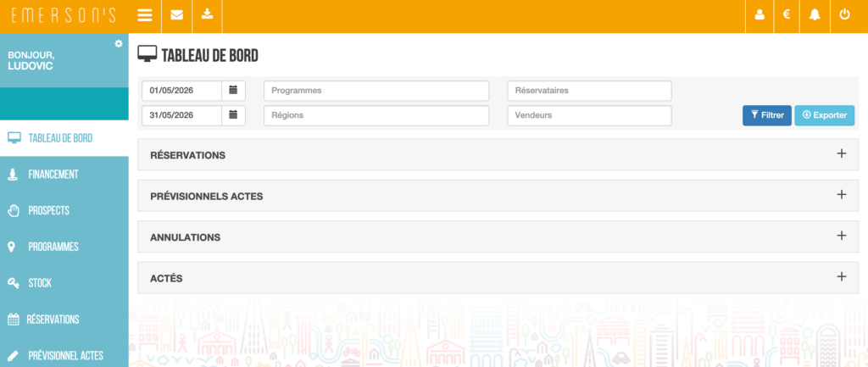
Task: Click the Prévisionnel actes pencil icon
Action: point(14,356)
